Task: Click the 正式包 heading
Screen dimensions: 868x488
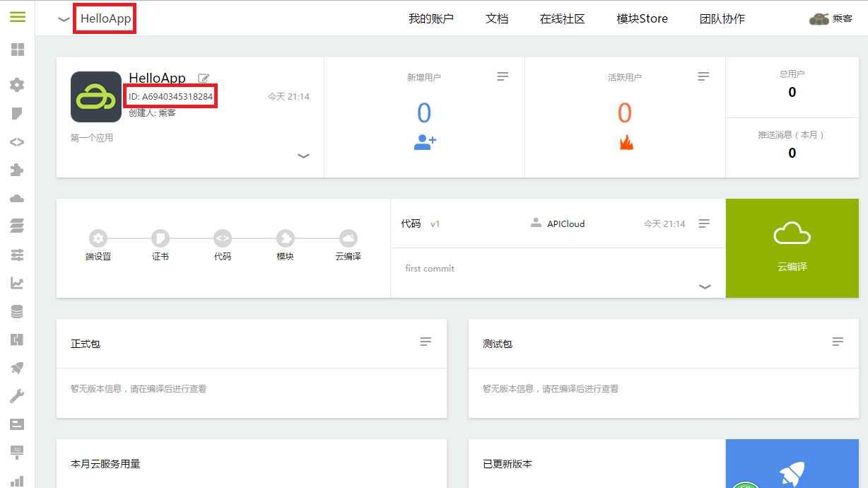Action: pos(86,344)
